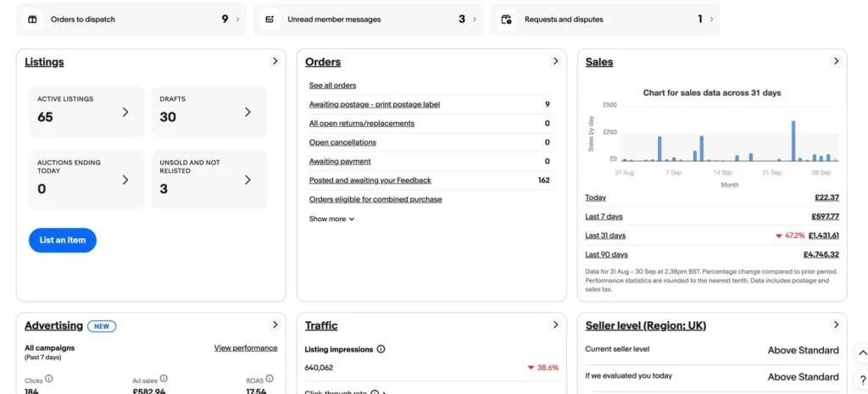The height and width of the screenshot is (394, 868).
Task: Click the 47.2% sales decrease indicator
Action: (790, 236)
